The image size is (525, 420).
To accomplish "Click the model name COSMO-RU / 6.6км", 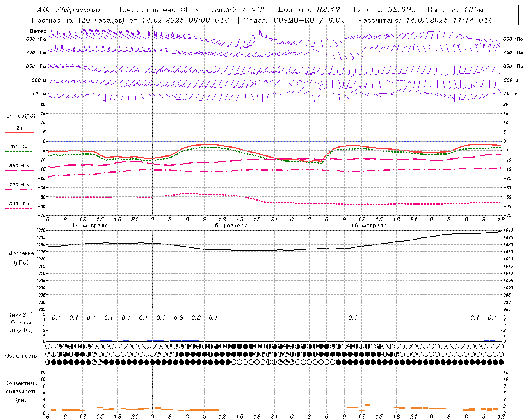I will [x=311, y=20].
